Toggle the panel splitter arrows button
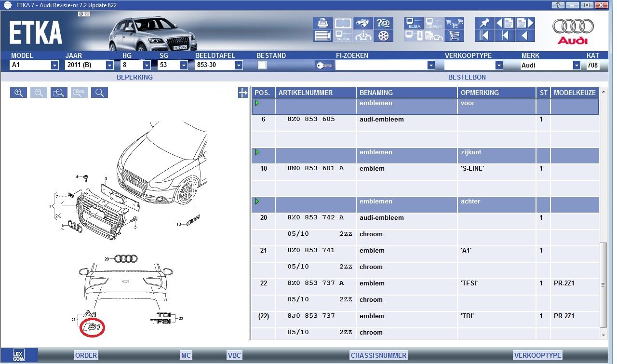 coord(243,93)
